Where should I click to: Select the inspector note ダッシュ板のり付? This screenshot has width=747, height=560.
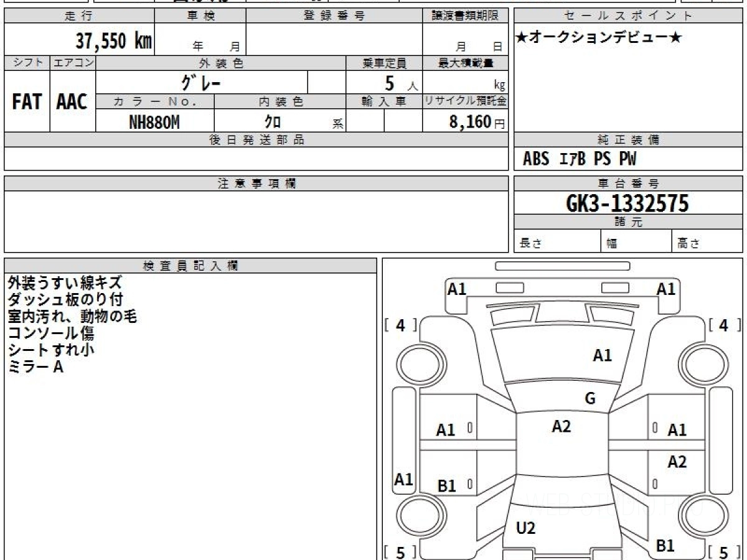point(65,299)
